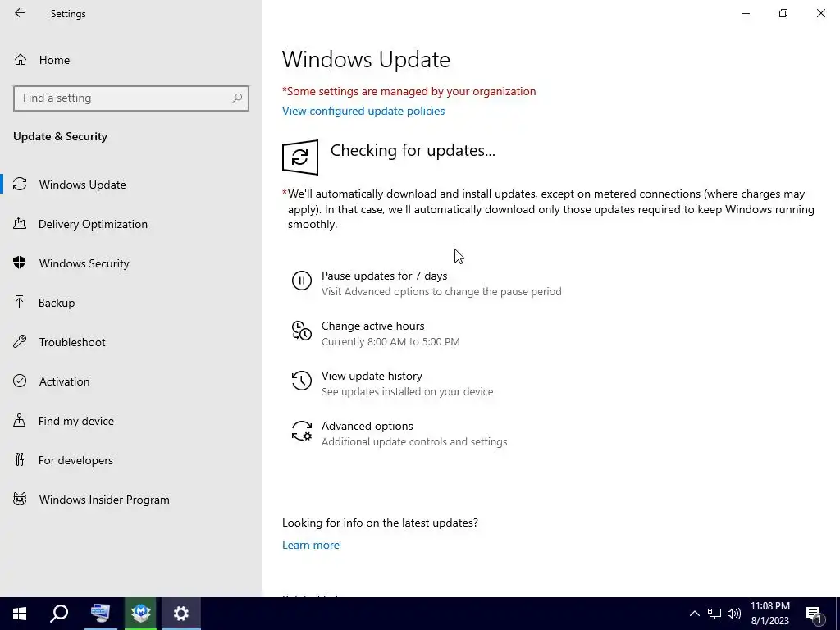
Task: Open the Learn more link
Action: tap(311, 545)
